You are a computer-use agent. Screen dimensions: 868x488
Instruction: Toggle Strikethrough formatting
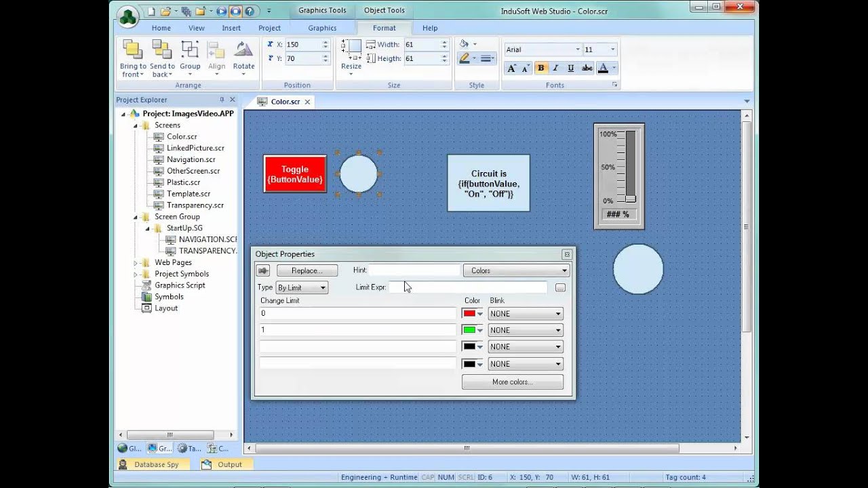point(587,68)
